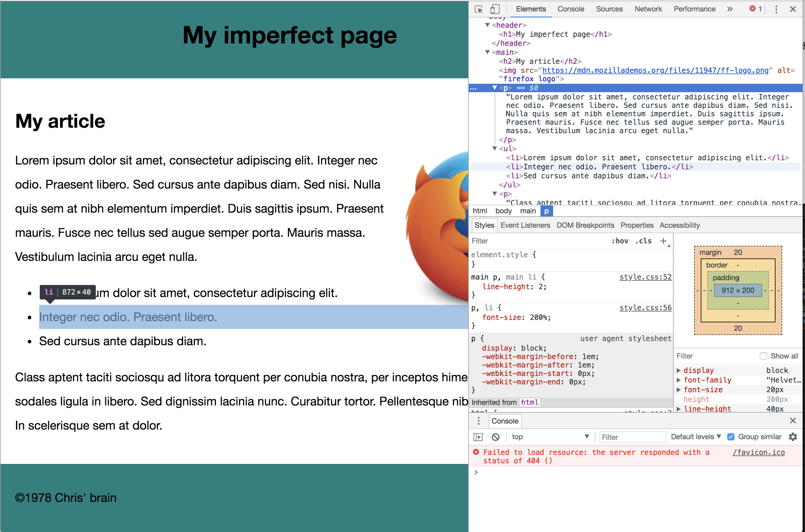This screenshot has width=805, height=532.
Task: Open the Default levels dropdown
Action: pyautogui.click(x=696, y=437)
